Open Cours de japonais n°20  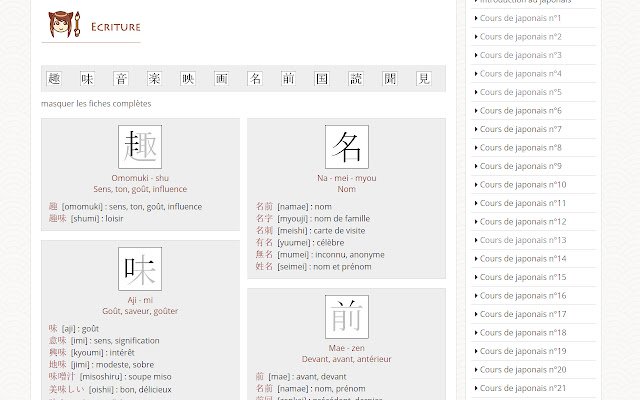[x=523, y=370]
